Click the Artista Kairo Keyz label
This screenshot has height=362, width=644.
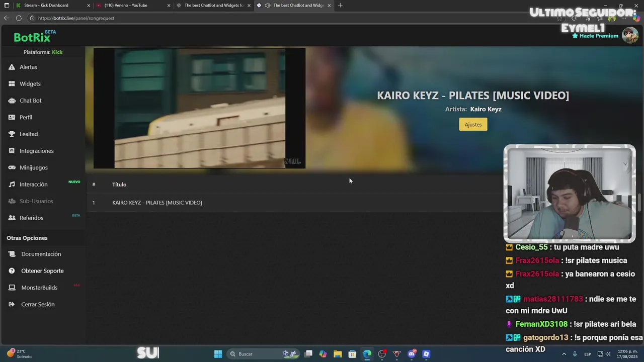pos(473,109)
